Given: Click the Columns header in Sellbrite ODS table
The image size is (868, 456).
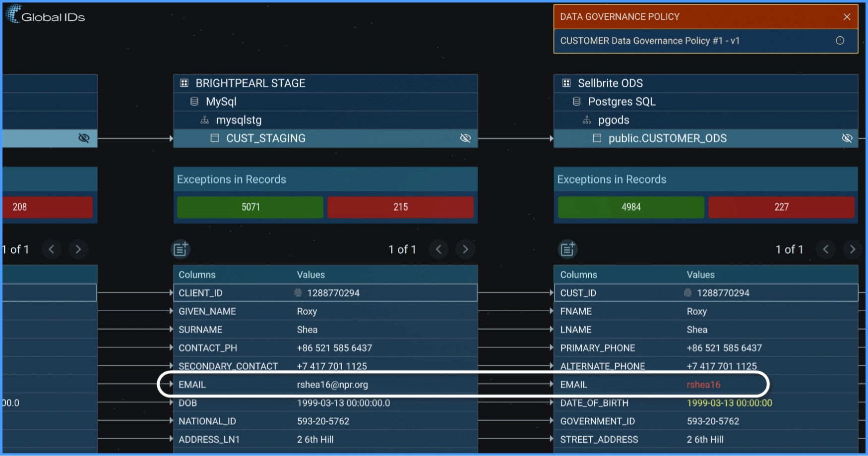Looking at the screenshot, I should click(578, 275).
